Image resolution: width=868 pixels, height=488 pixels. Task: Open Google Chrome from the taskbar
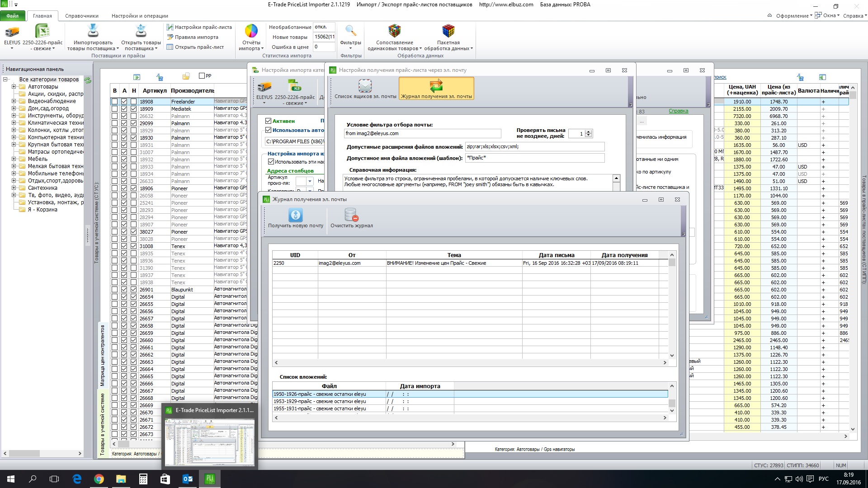click(99, 479)
